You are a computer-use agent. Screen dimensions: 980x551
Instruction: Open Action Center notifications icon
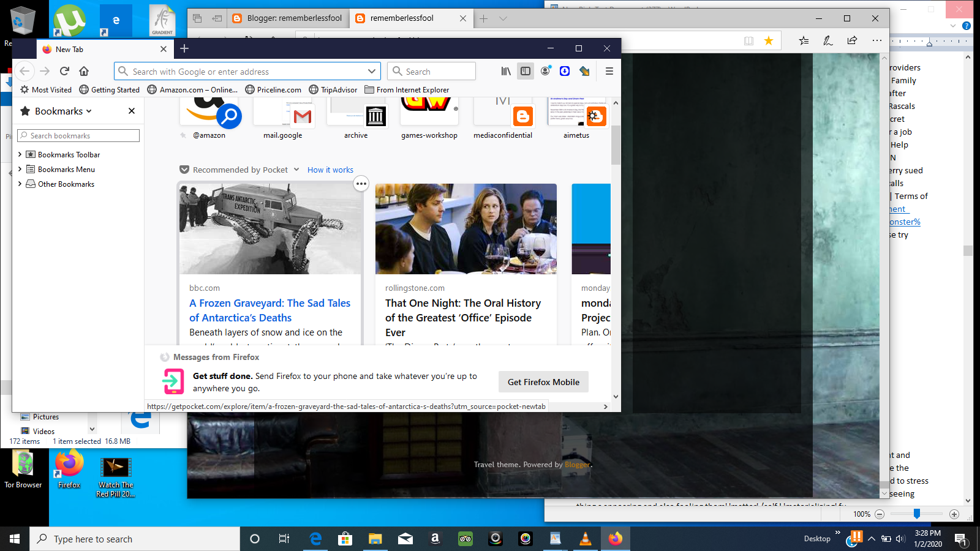click(960, 539)
